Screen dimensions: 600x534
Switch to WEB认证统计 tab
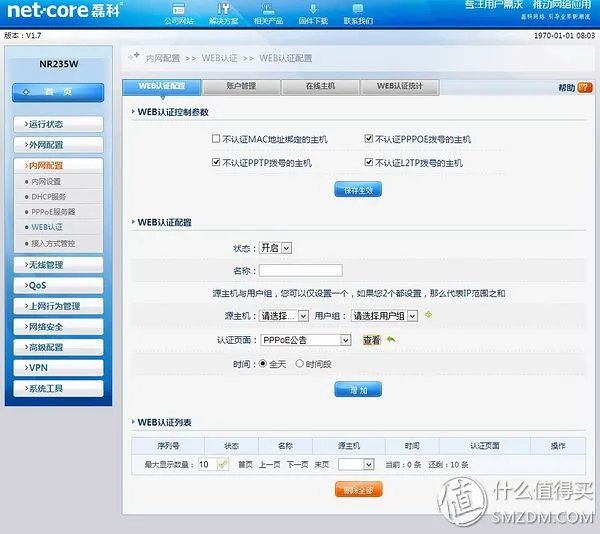[x=399, y=86]
